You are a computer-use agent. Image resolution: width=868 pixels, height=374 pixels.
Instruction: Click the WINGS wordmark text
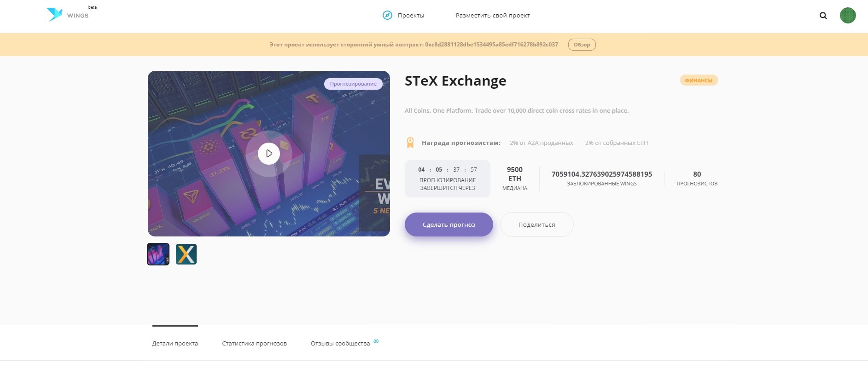(x=78, y=16)
